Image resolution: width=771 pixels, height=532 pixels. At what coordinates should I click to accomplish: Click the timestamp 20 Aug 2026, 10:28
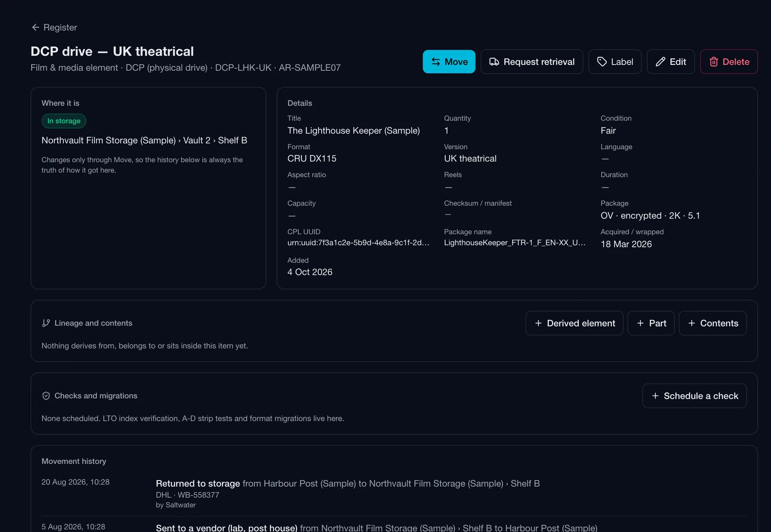[75, 482]
